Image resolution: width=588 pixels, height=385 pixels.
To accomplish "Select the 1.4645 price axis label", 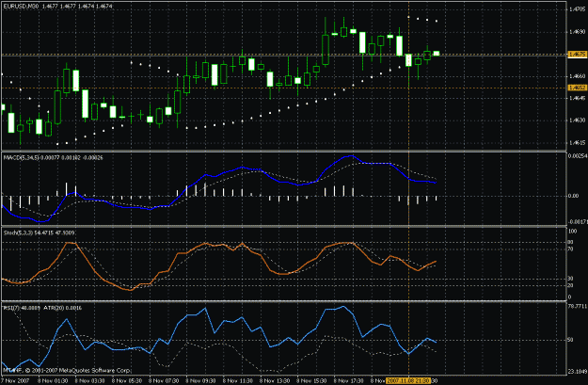I will pos(577,98).
